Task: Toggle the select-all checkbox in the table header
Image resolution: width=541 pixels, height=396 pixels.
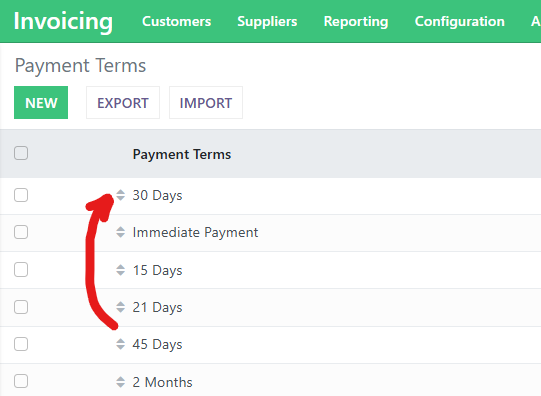Action: (21, 153)
